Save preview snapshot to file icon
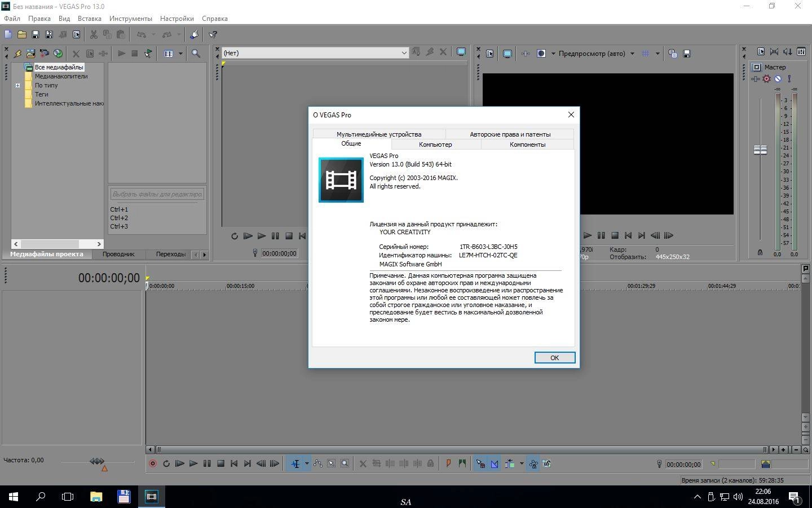The image size is (812, 508). [x=687, y=54]
